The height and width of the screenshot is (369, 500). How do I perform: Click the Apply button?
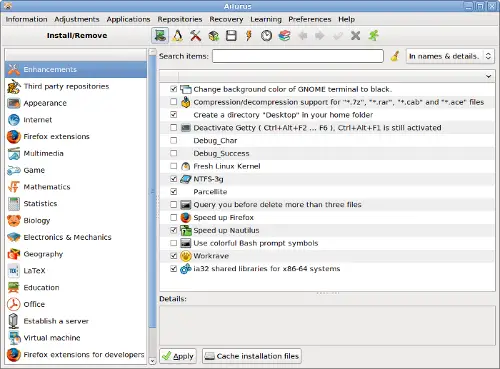click(x=178, y=356)
